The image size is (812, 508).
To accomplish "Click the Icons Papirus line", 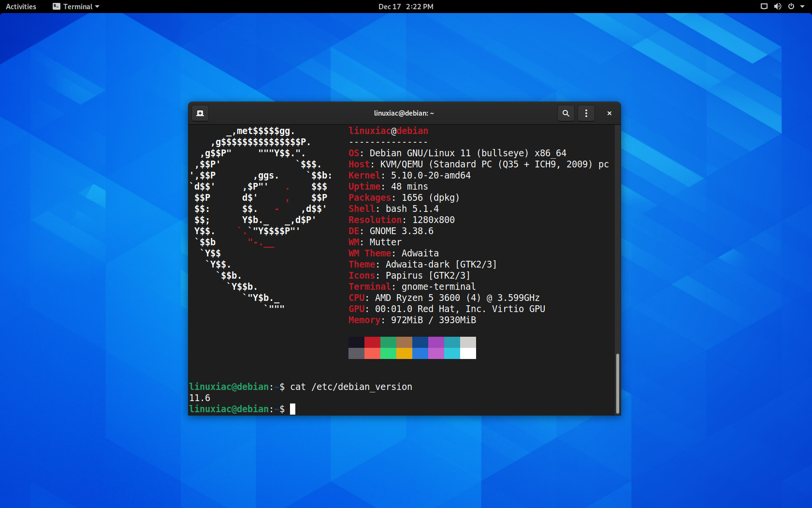I will tap(409, 276).
